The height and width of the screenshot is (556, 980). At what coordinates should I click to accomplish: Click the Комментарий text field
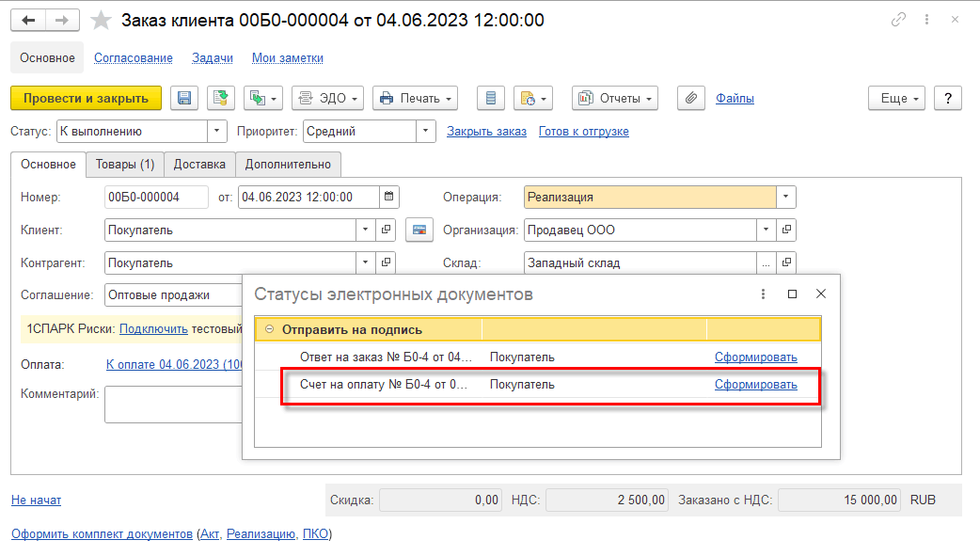tap(173, 405)
